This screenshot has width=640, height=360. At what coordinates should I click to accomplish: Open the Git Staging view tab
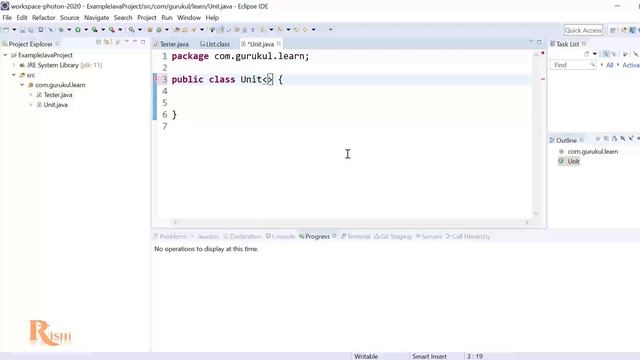click(393, 237)
